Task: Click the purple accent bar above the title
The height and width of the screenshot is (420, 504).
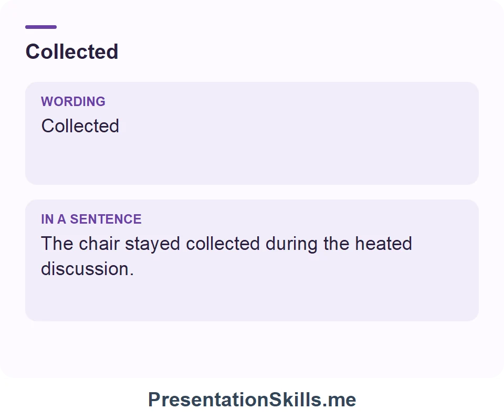Action: pos(41,27)
